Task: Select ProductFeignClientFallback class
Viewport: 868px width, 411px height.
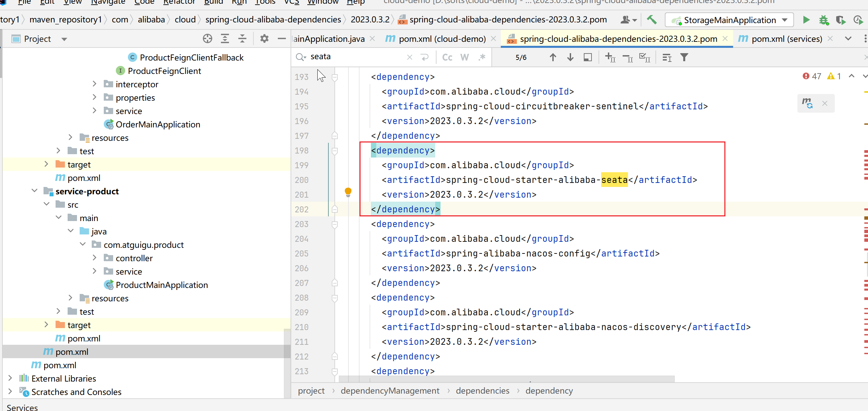Action: (x=191, y=57)
